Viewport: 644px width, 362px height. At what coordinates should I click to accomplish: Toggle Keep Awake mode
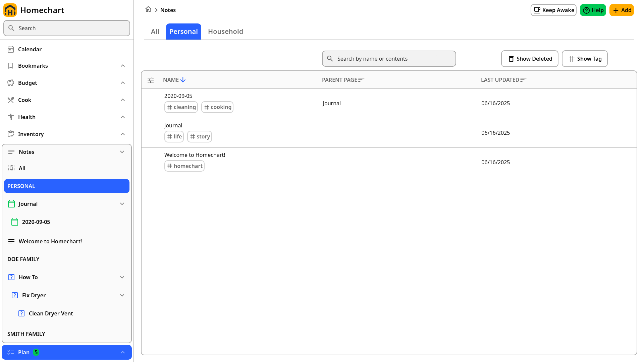(x=553, y=10)
